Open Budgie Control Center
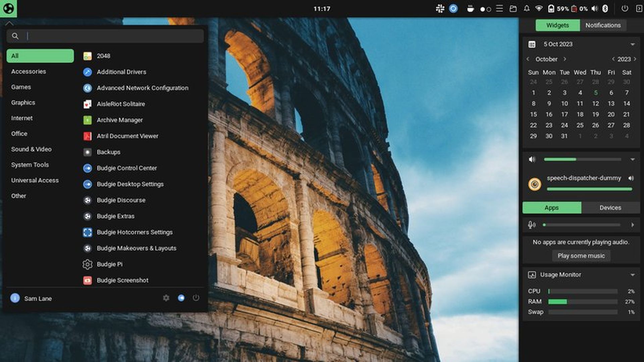 point(127,168)
